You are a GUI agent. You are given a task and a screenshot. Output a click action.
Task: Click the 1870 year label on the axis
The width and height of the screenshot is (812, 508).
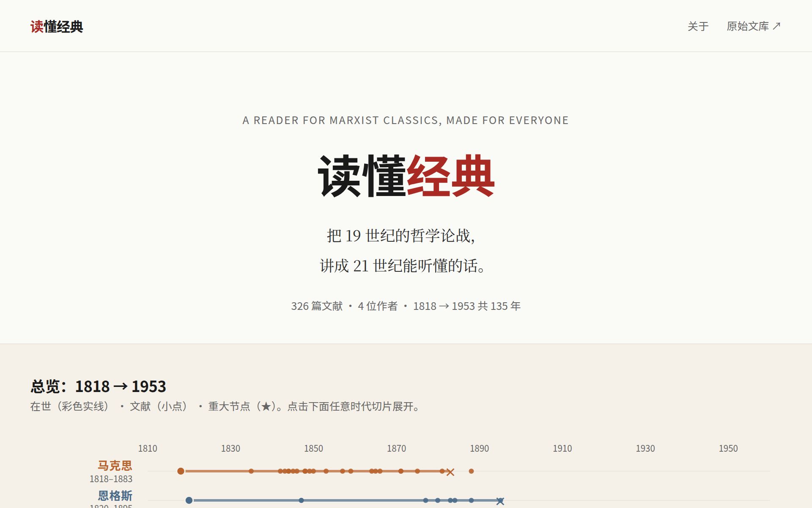pyautogui.click(x=396, y=448)
